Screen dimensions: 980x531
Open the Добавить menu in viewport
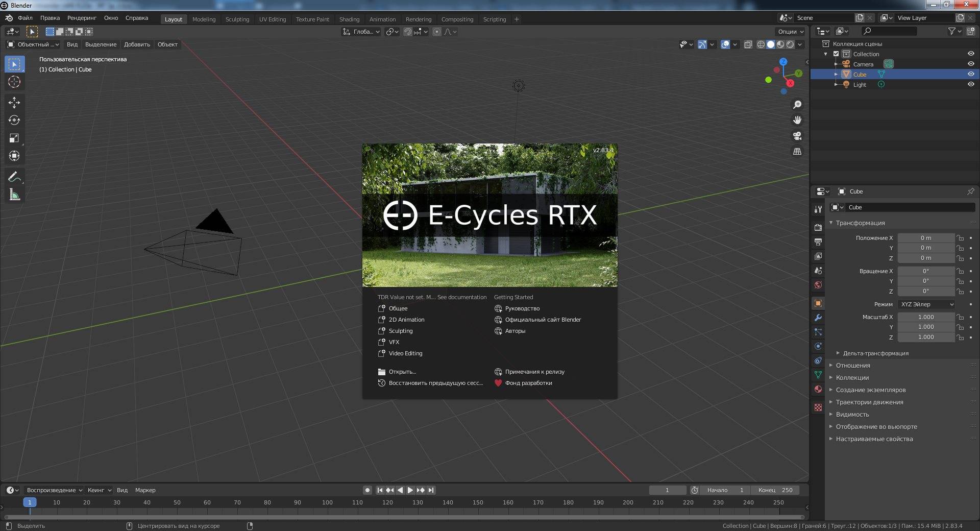click(137, 44)
